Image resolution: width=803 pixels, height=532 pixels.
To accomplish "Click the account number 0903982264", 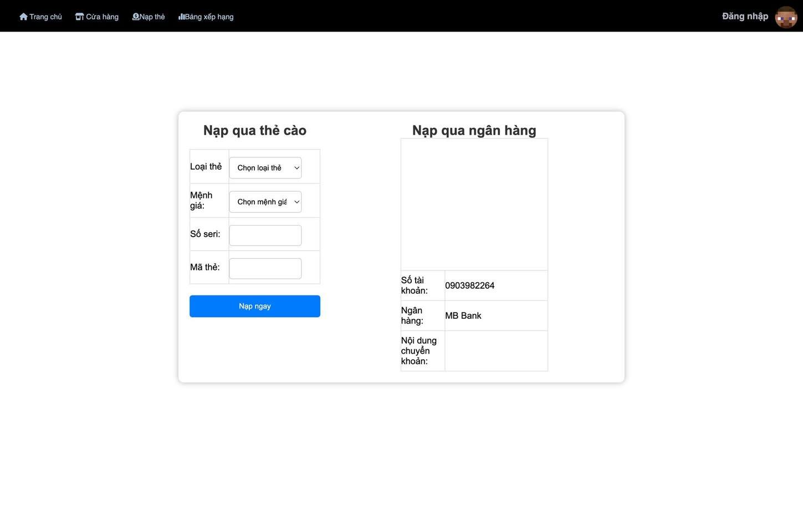I will pyautogui.click(x=469, y=285).
